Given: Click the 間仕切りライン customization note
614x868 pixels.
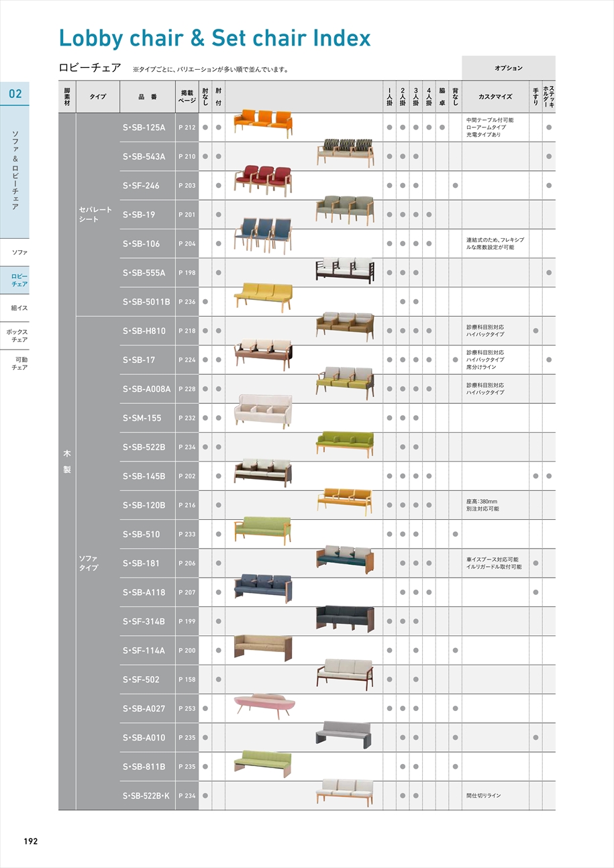Looking at the screenshot, I should [x=484, y=796].
